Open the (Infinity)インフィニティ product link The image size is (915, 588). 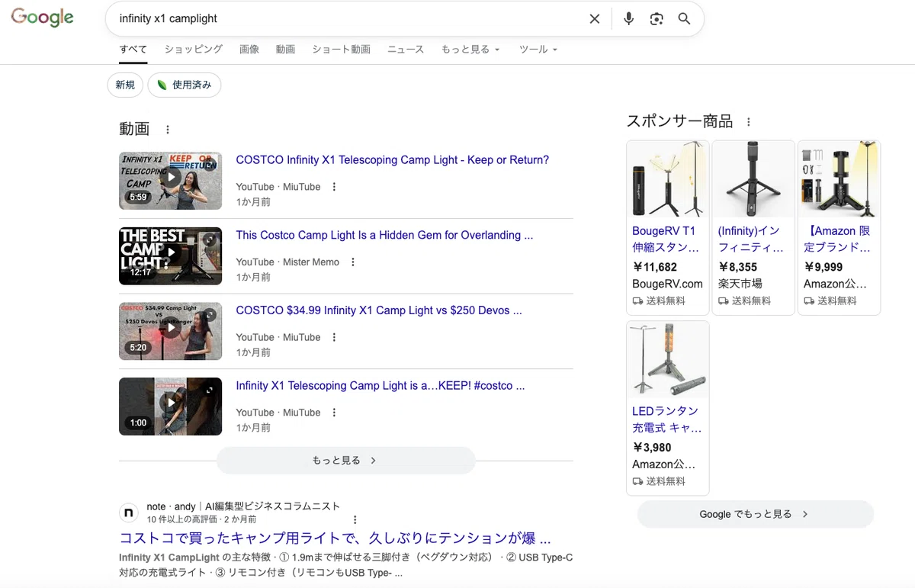751,239
